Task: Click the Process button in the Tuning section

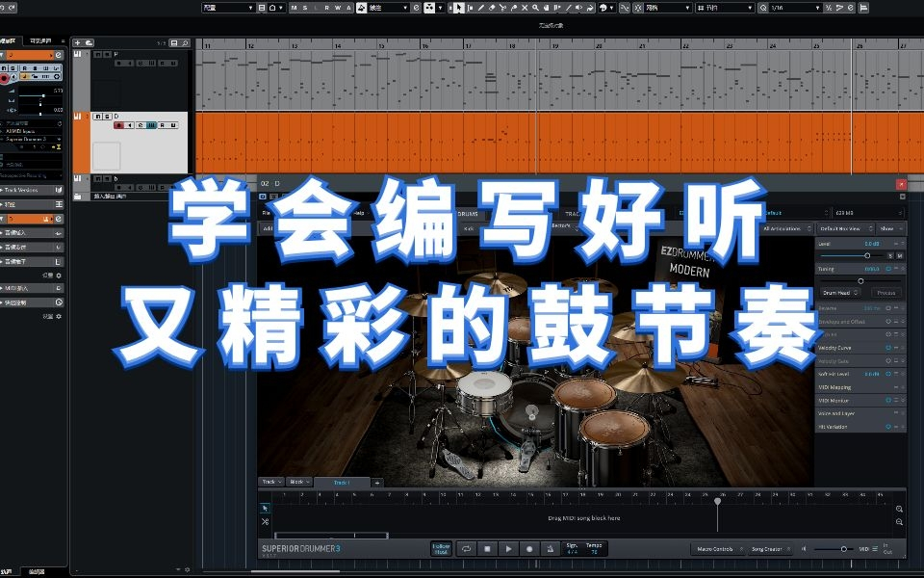Action: click(886, 293)
